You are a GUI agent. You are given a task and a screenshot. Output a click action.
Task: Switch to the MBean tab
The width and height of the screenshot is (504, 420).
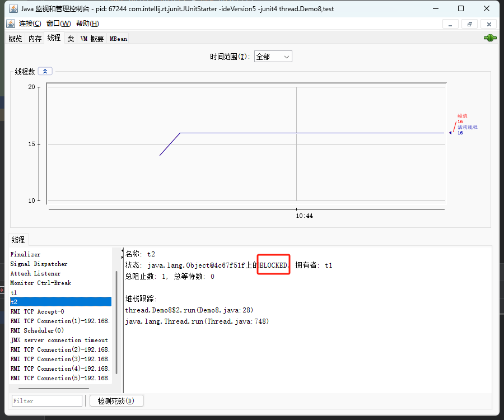click(118, 39)
